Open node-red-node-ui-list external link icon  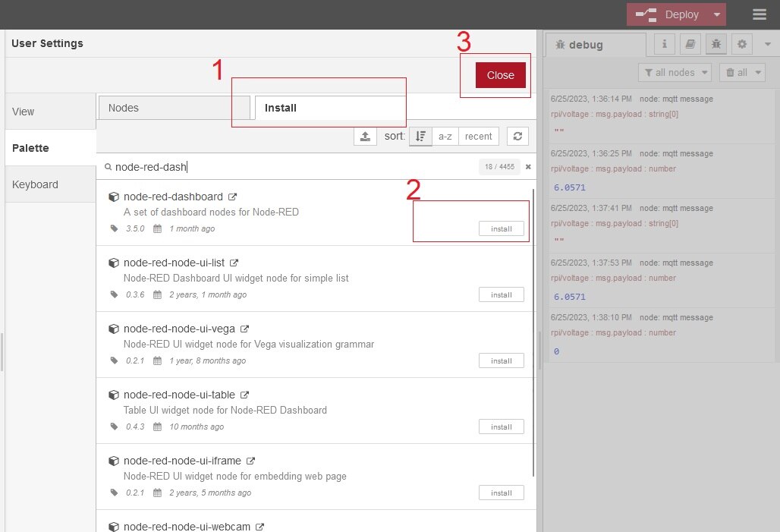coord(234,263)
